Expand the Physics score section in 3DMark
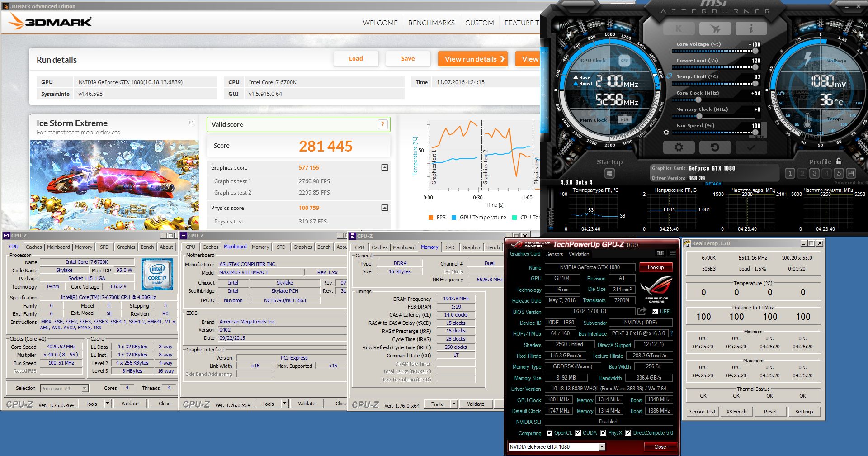The height and width of the screenshot is (456, 868). tap(385, 208)
